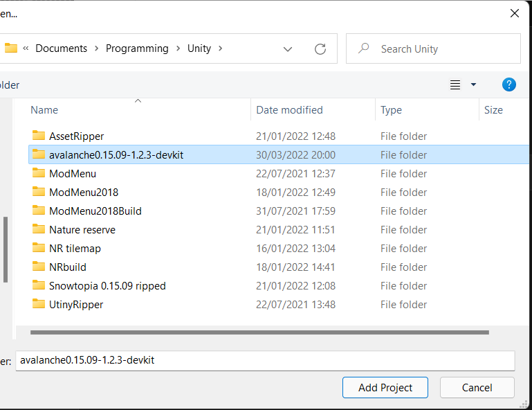
Task: Navigate to Programming breadcrumb
Action: coord(137,48)
